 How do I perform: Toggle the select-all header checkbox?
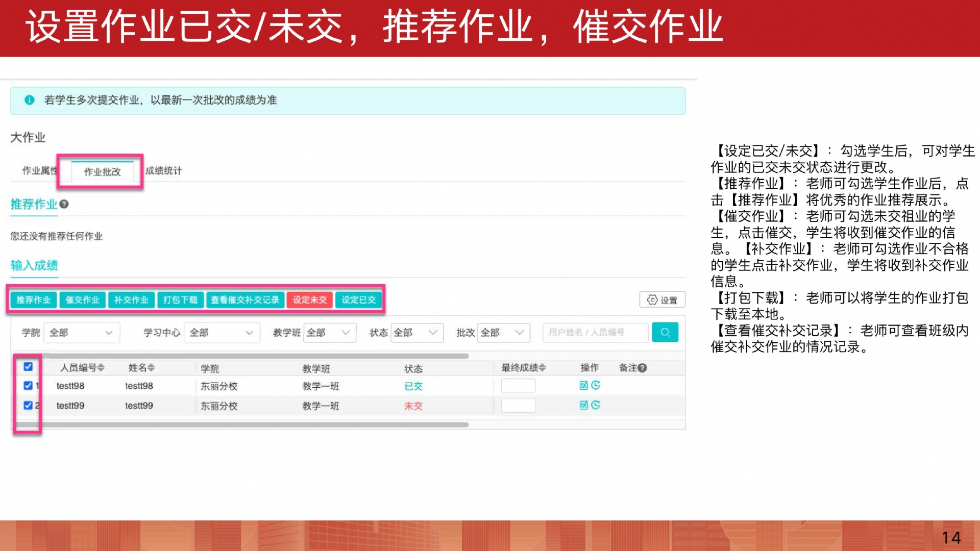(x=28, y=367)
